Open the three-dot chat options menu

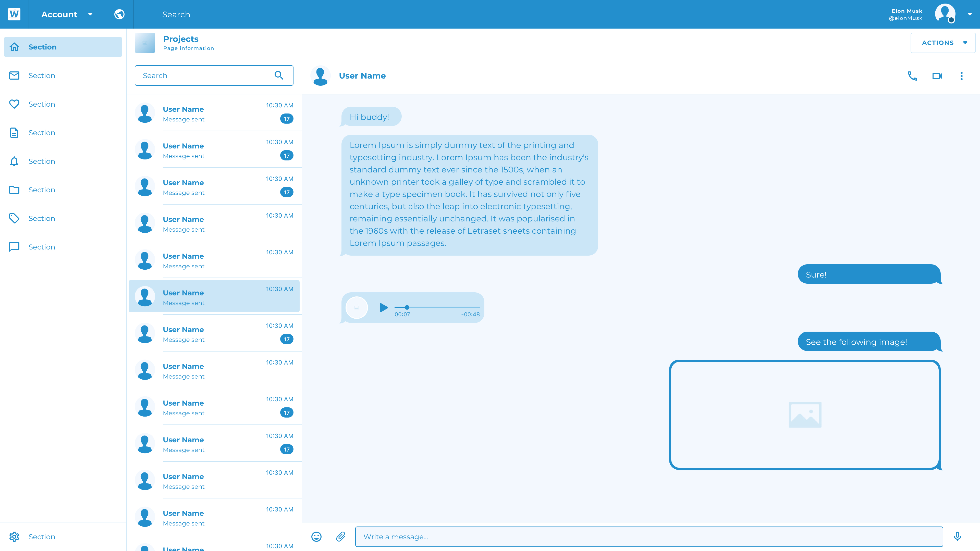tap(961, 76)
